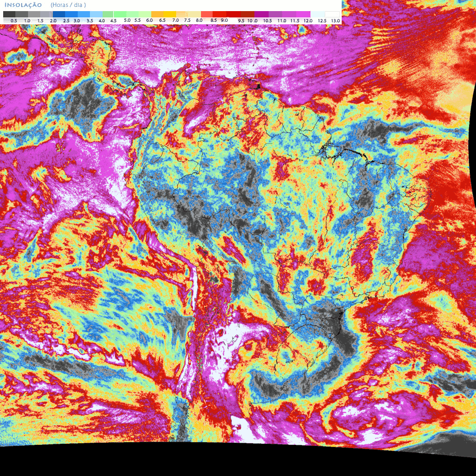This screenshot has width=476, height=476.
Task: Select the '5.5' scale label
Action: point(138,20)
